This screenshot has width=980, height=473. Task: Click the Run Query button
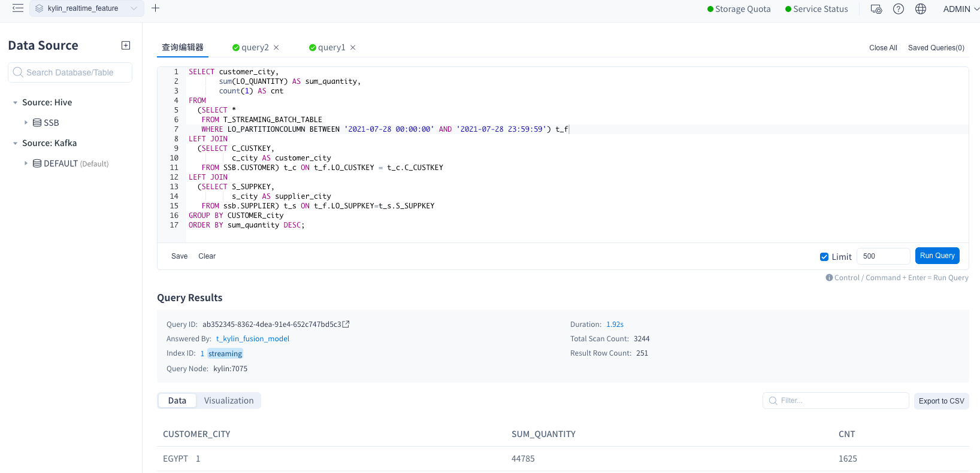[x=937, y=256]
